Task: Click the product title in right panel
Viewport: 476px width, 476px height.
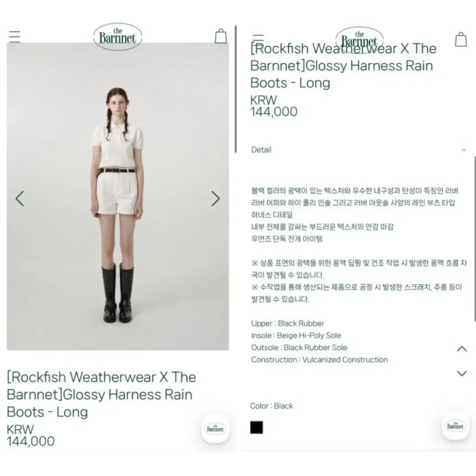Action: click(x=343, y=66)
